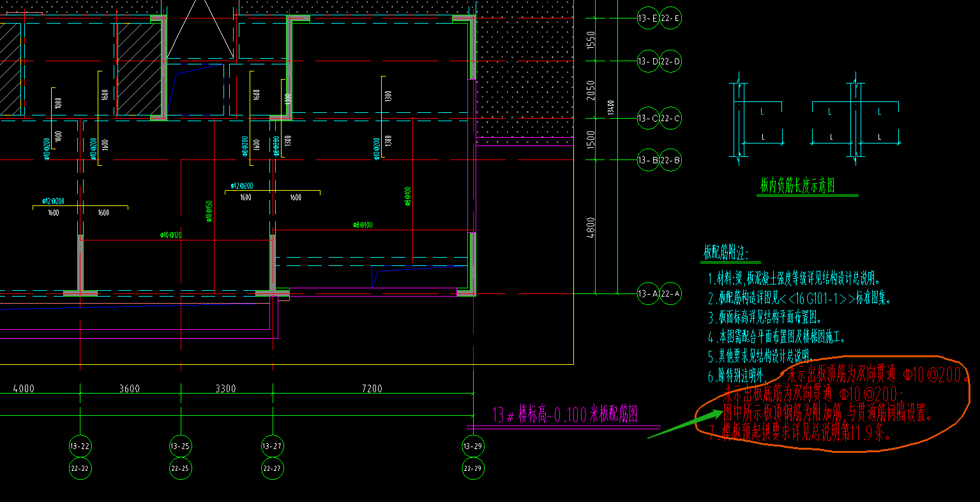Select axis bubble 13-B
Image resolution: width=980 pixels, height=502 pixels.
click(648, 159)
